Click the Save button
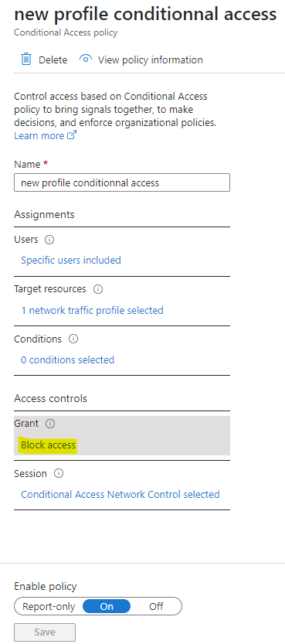Viewport: 285px width, 644px height. [45, 632]
